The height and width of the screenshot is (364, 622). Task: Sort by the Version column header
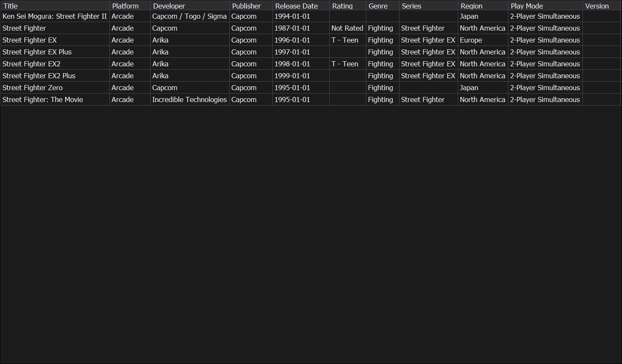(602, 6)
